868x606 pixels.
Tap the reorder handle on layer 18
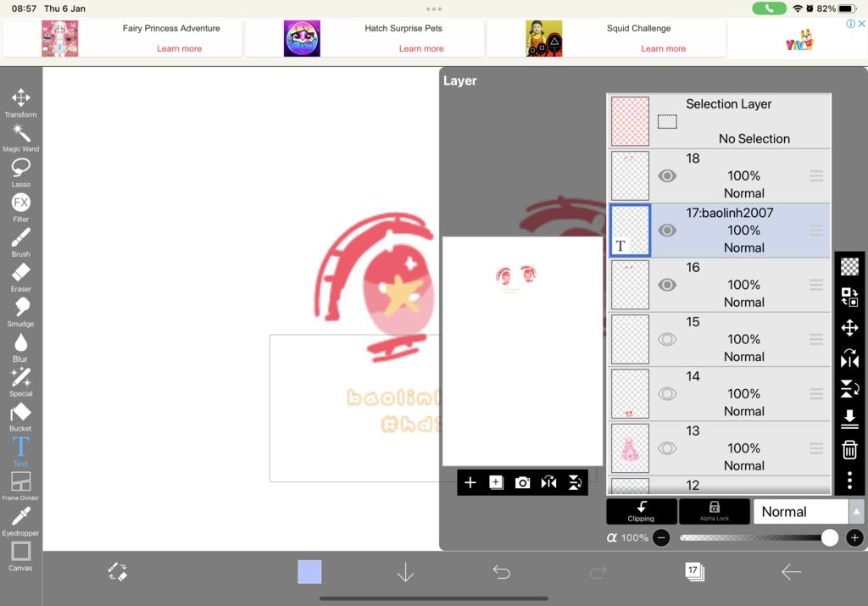[816, 176]
